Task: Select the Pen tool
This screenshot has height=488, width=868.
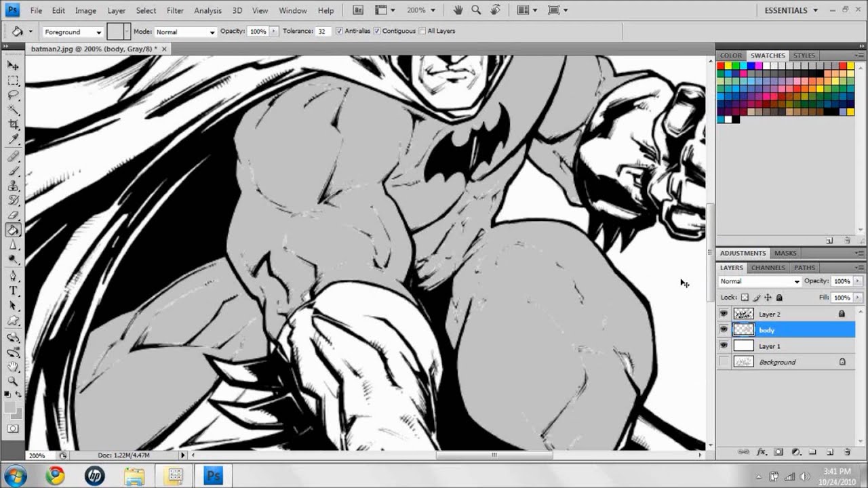Action: pyautogui.click(x=13, y=277)
